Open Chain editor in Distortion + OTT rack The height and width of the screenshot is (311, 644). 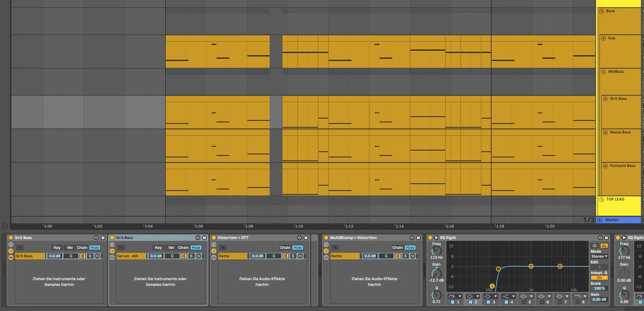tap(285, 248)
